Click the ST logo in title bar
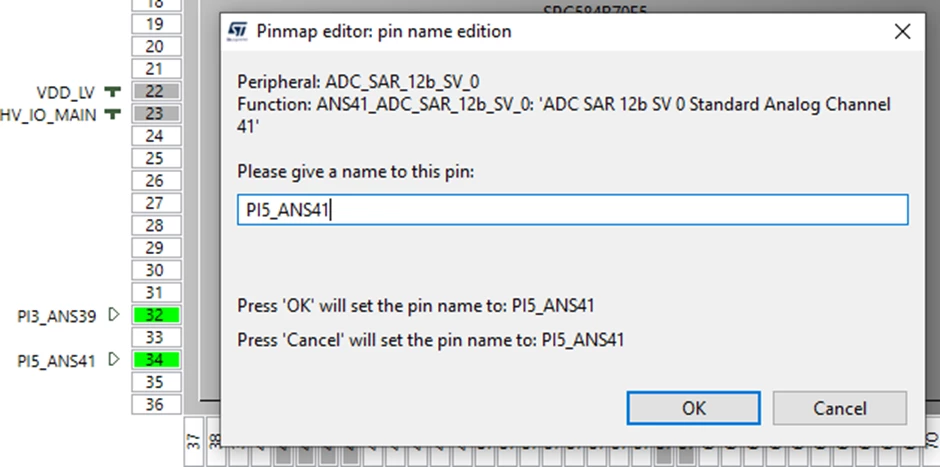Viewport: 940px width, 467px height. tap(237, 32)
